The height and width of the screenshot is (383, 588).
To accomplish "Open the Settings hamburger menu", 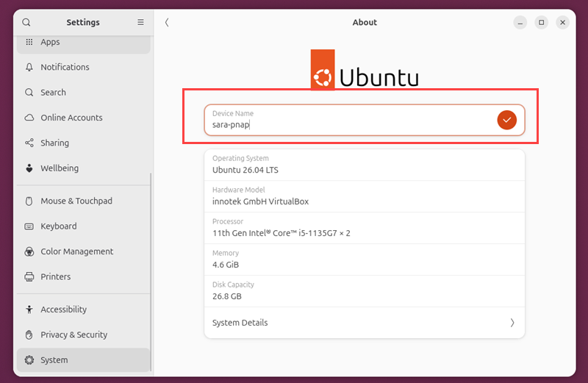I will 140,23.
